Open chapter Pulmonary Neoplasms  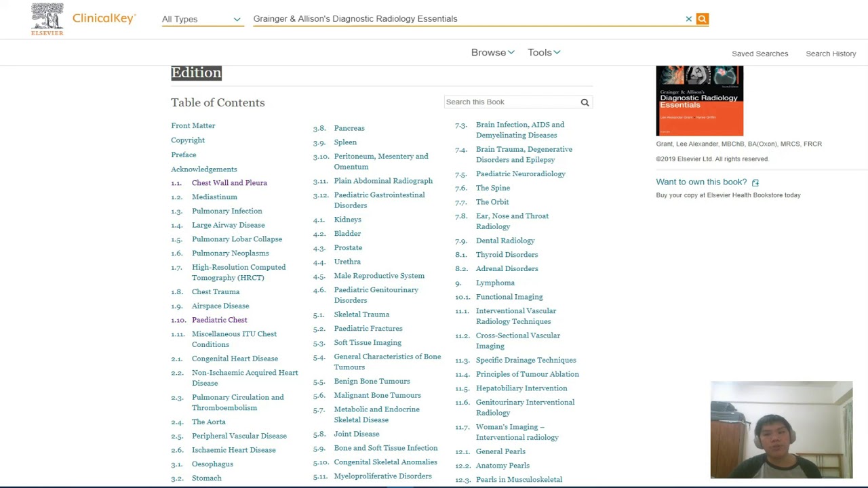click(x=230, y=253)
